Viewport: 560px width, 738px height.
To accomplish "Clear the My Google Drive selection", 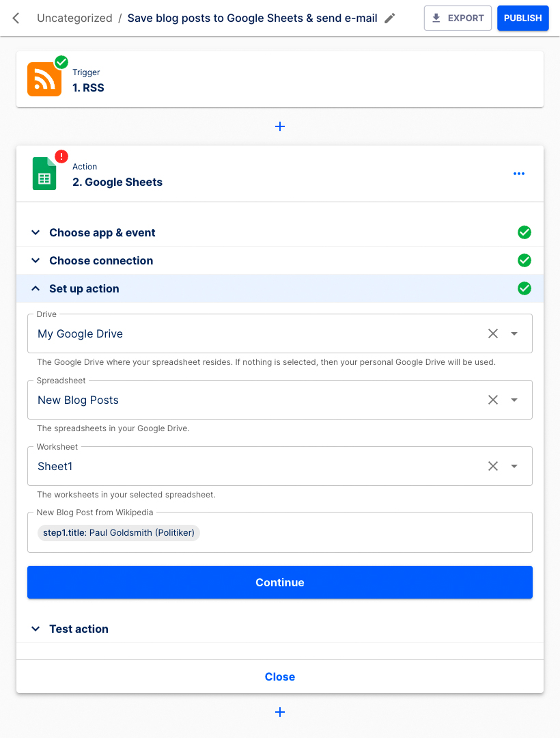I will (493, 333).
